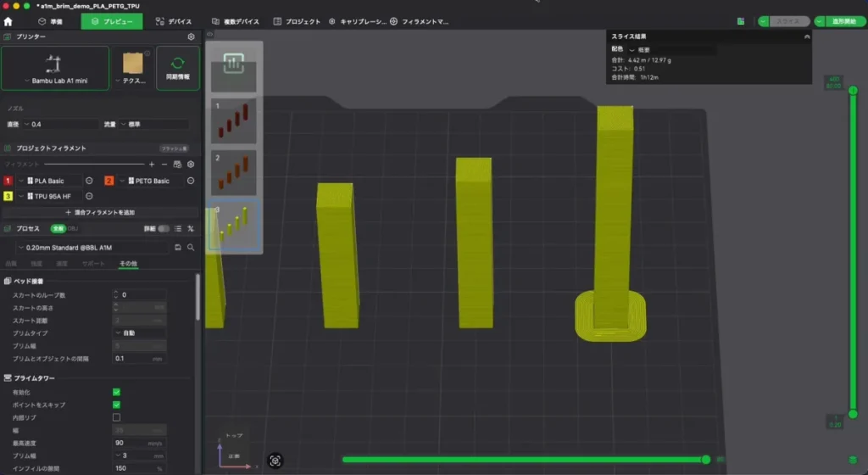Add a filament with plus icon
Viewport: 868px width, 475px height.
point(152,165)
